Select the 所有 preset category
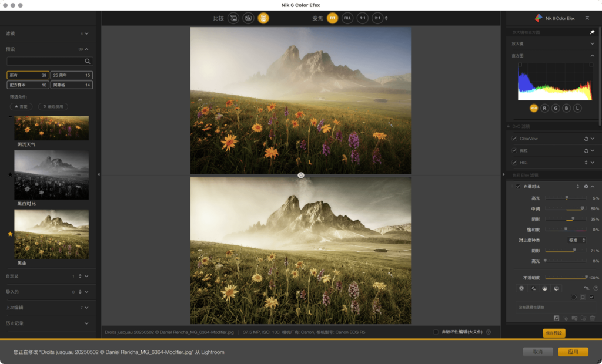This screenshot has height=364, width=602. 28,75
